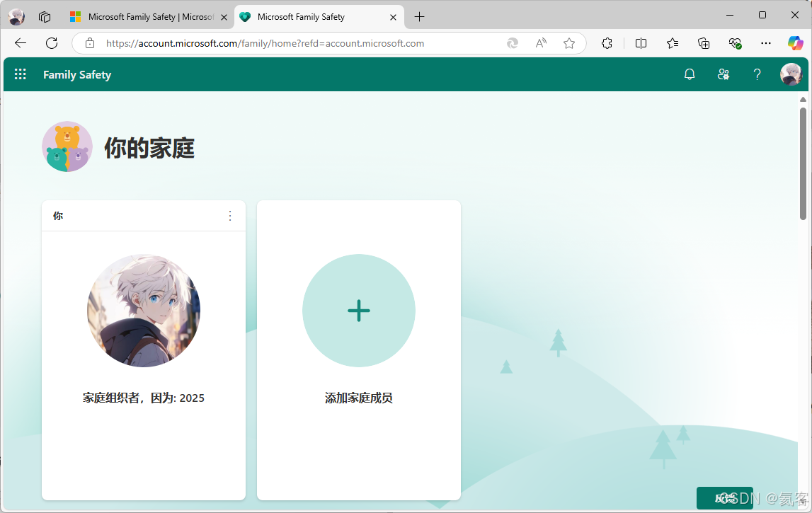Click the 你 card header label

click(x=58, y=216)
